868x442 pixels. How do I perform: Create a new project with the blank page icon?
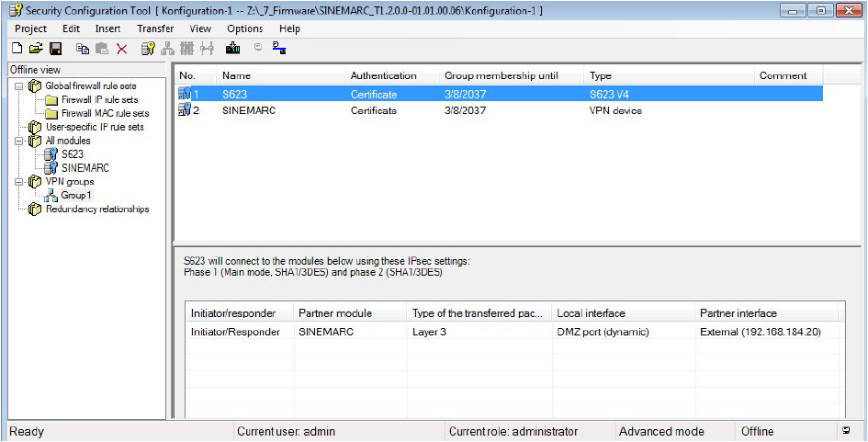pos(17,49)
